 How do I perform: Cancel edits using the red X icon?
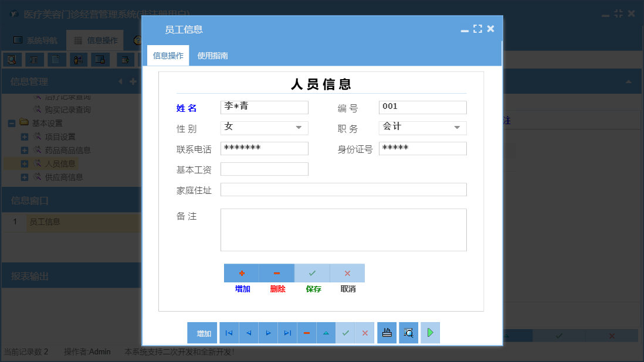coord(365,332)
